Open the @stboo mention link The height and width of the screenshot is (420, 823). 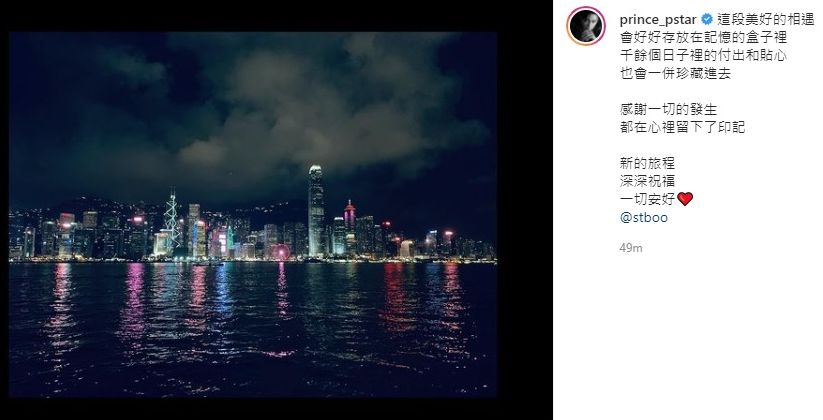(x=643, y=217)
